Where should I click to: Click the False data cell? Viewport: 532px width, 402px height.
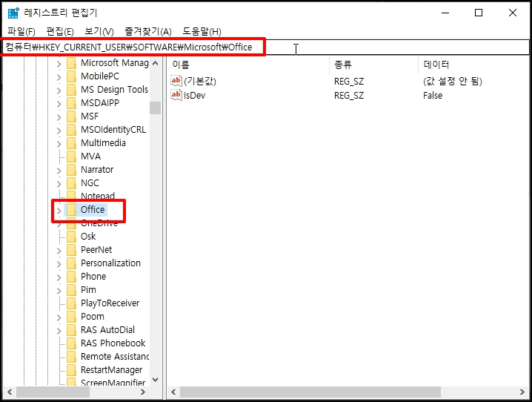(433, 96)
